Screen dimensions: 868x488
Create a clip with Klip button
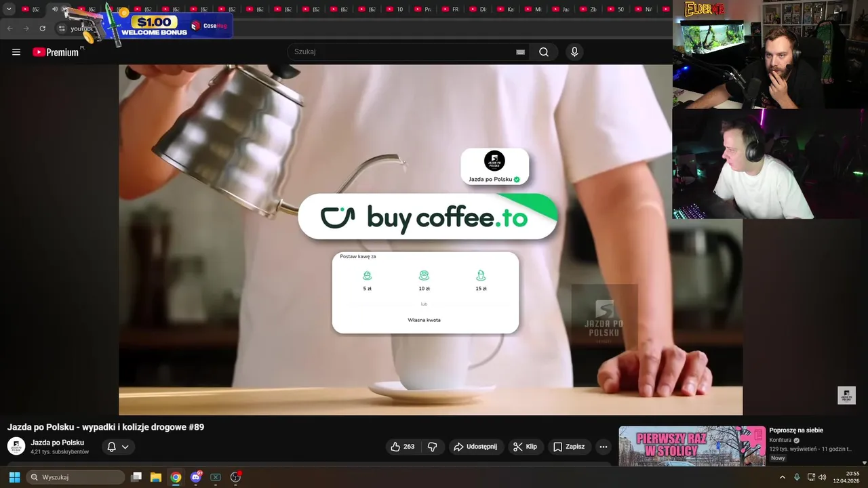pos(526,447)
